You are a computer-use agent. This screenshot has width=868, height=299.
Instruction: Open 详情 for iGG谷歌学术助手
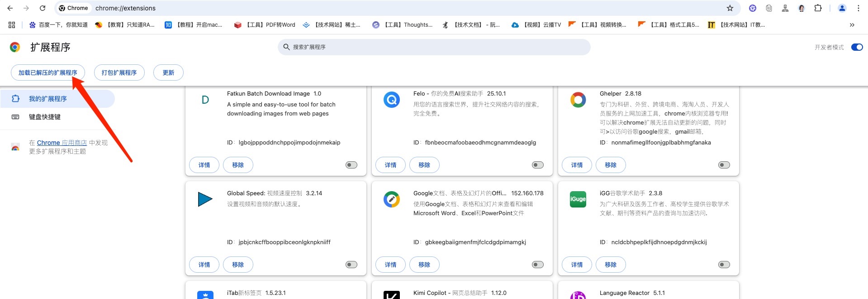click(577, 265)
